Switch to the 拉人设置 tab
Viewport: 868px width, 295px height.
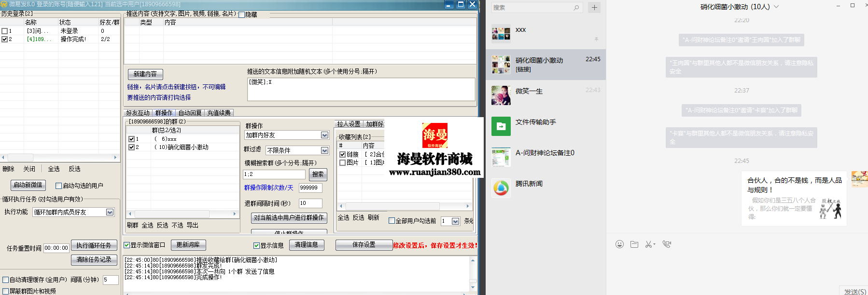coord(349,124)
